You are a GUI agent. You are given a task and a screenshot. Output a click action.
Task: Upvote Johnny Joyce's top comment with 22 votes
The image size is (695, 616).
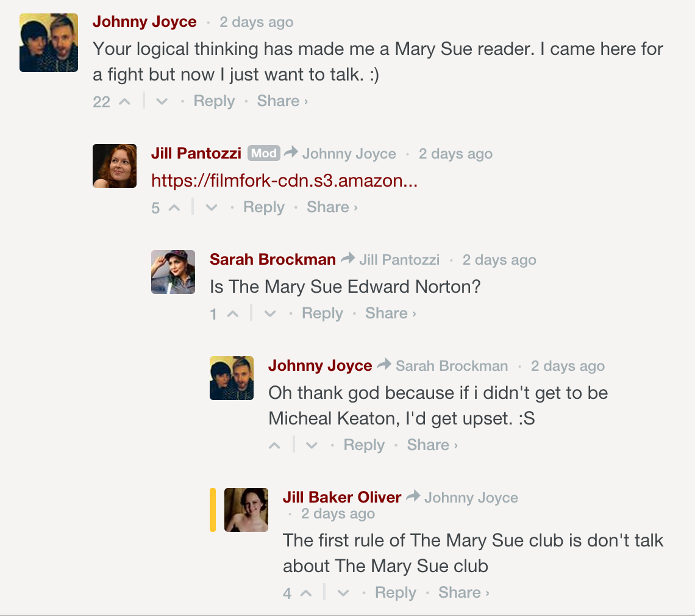tap(124, 101)
